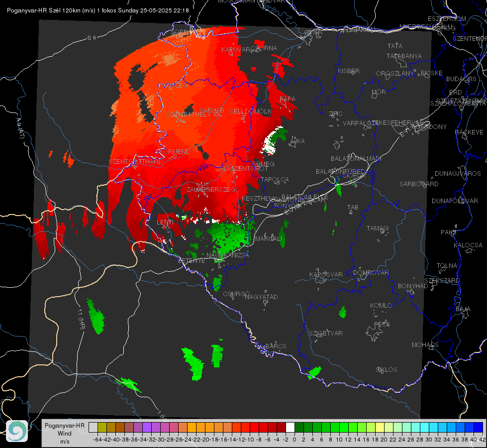Viewport: 487px width, 448px height.
Task: Click the SARVAR city label
Action: point(212,111)
